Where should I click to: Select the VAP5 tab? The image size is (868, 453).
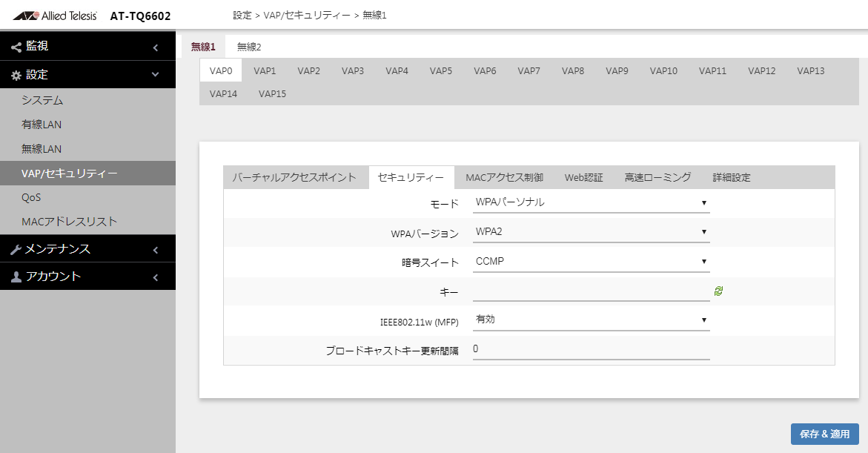click(x=440, y=71)
